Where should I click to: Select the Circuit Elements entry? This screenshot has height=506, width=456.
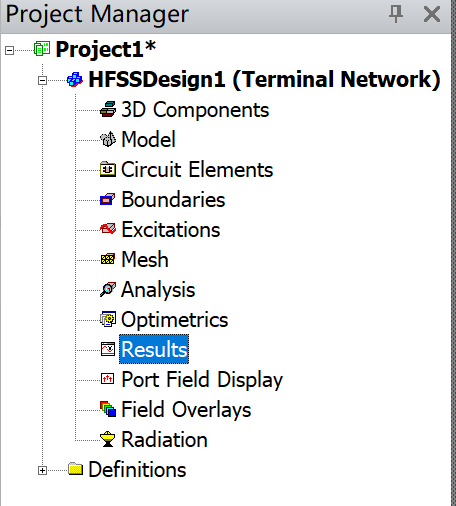coord(197,169)
